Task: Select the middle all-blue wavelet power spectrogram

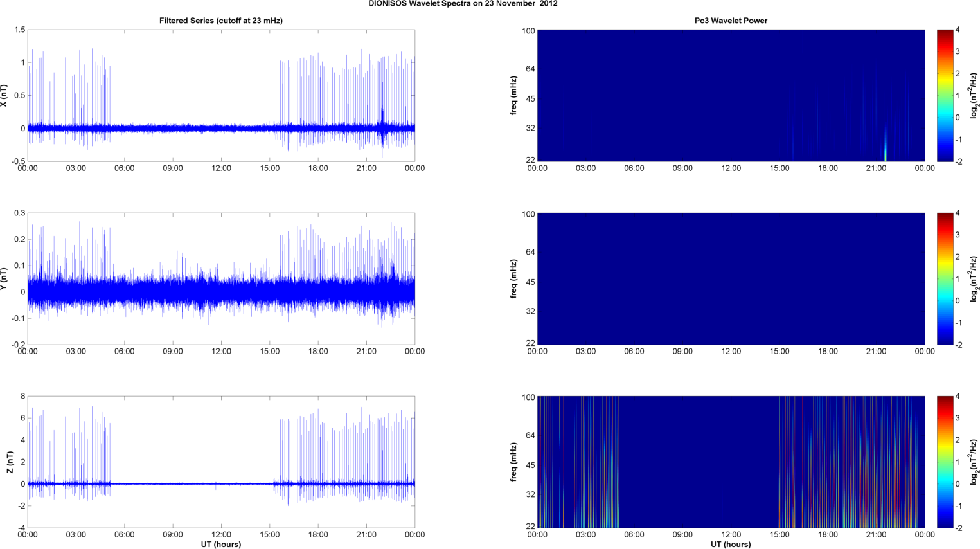Action: tap(731, 278)
